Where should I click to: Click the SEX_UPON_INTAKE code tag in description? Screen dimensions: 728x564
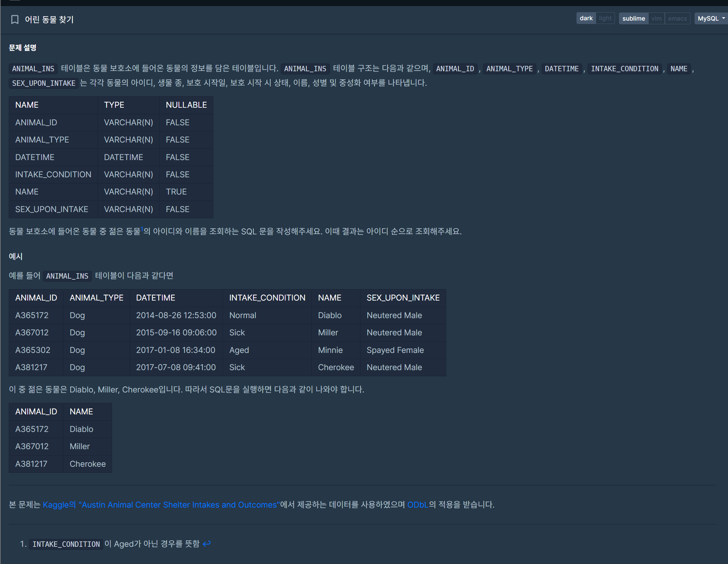44,83
